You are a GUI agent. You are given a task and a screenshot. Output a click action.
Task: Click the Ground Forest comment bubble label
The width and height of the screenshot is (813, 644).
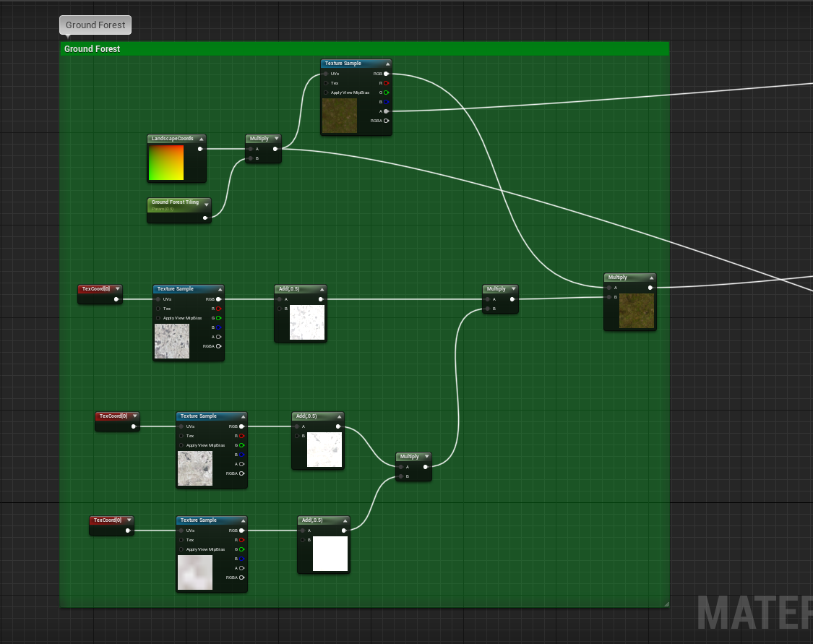tap(95, 25)
